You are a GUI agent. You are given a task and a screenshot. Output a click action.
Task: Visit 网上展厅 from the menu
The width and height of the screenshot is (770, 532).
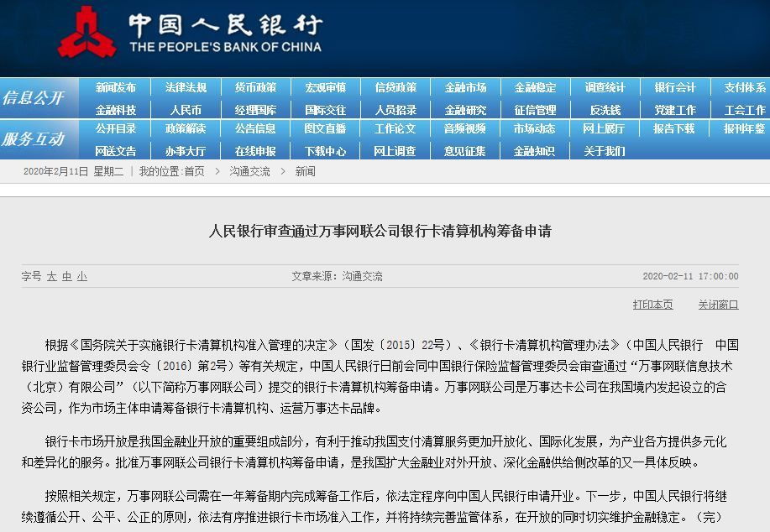pos(604,129)
